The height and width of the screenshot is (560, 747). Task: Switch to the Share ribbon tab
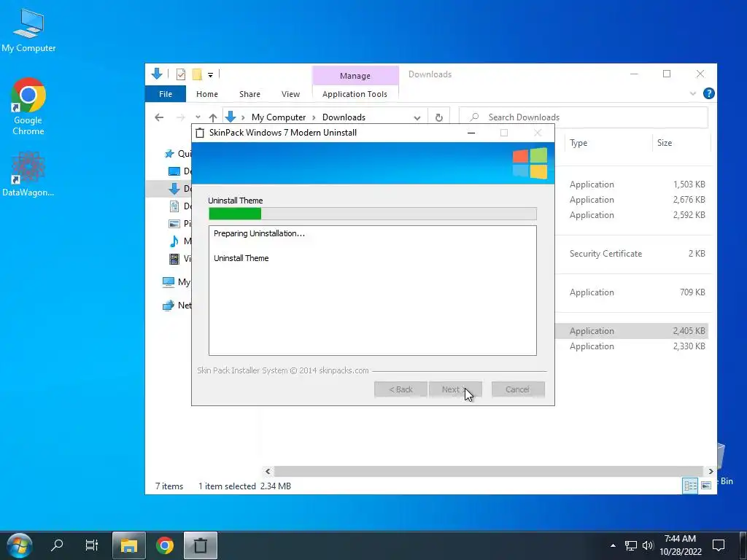(249, 94)
